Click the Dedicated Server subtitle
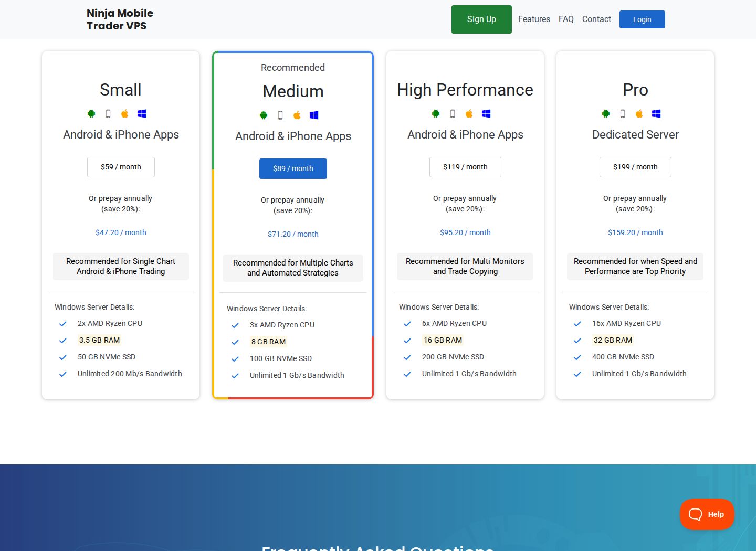The width and height of the screenshot is (756, 551). point(635,135)
